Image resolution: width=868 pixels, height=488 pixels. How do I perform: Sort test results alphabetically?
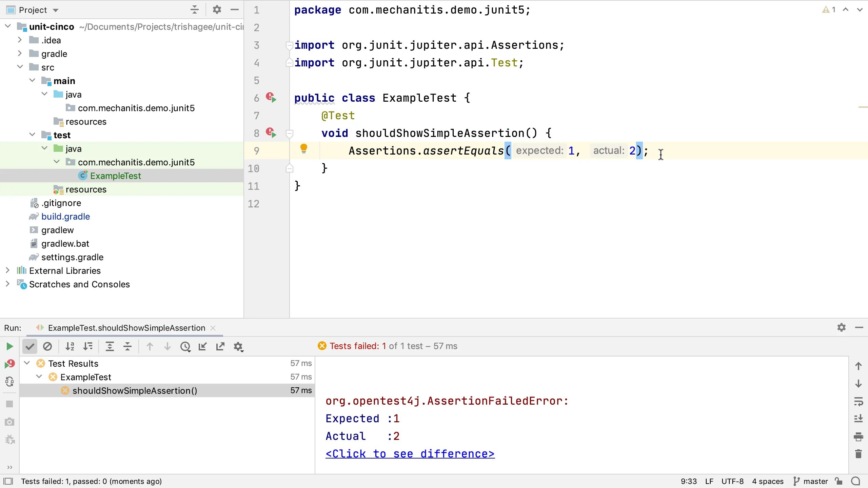tap(70, 346)
